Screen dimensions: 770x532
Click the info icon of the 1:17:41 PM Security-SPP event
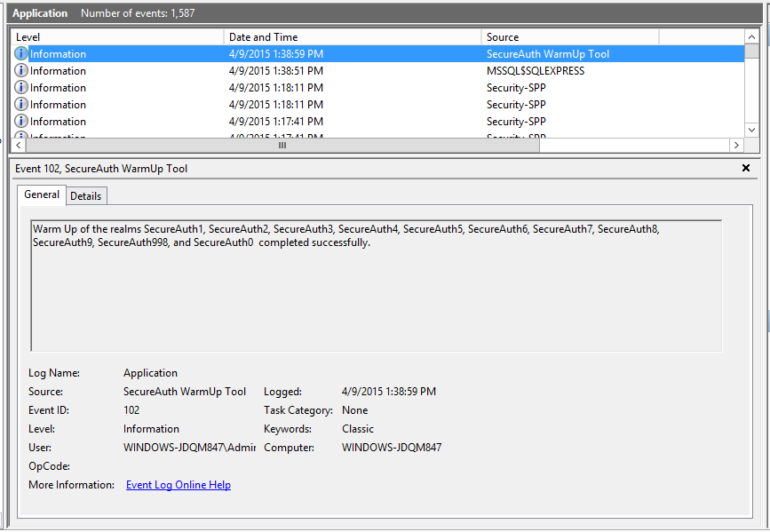click(21, 122)
